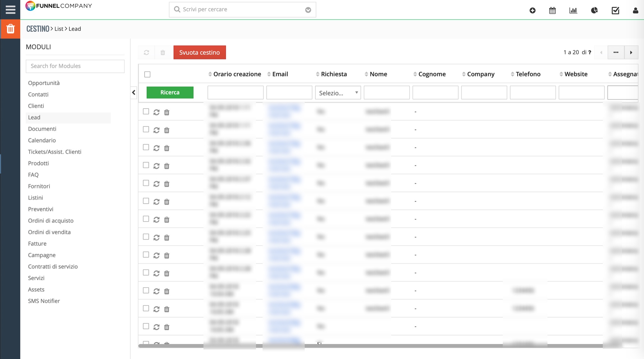Delete the fourth lead row permanently

coord(167,166)
